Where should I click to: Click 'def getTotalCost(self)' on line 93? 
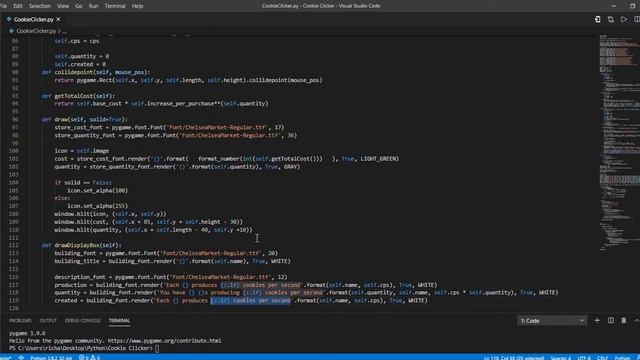(78, 96)
